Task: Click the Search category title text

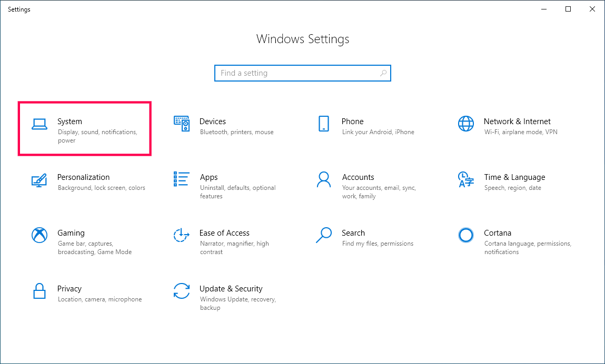Action: pos(353,233)
